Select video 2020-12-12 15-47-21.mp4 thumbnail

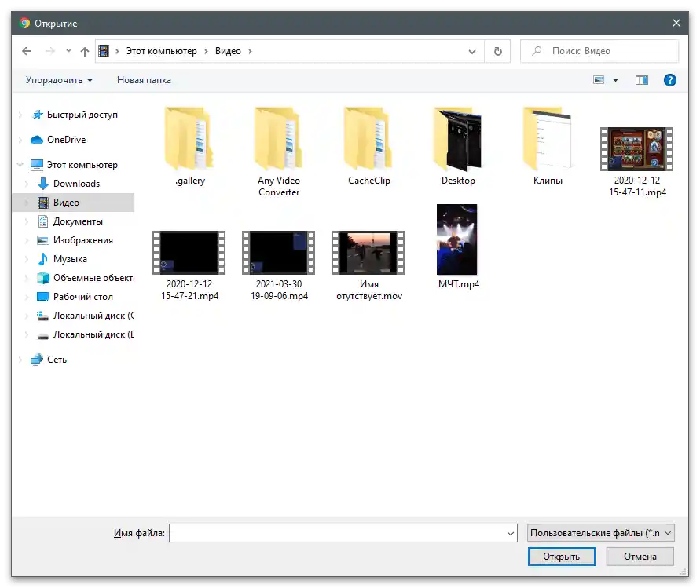pyautogui.click(x=189, y=253)
